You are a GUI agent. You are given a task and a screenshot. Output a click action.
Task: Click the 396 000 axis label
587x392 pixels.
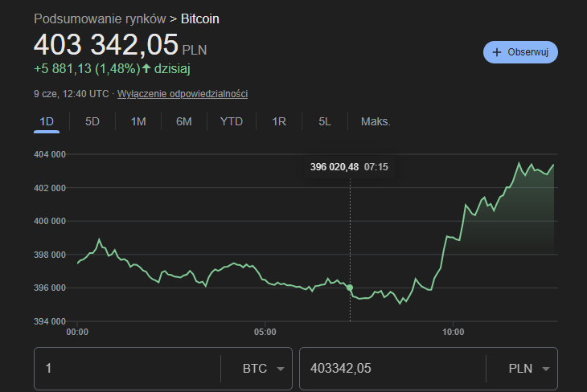click(x=50, y=288)
